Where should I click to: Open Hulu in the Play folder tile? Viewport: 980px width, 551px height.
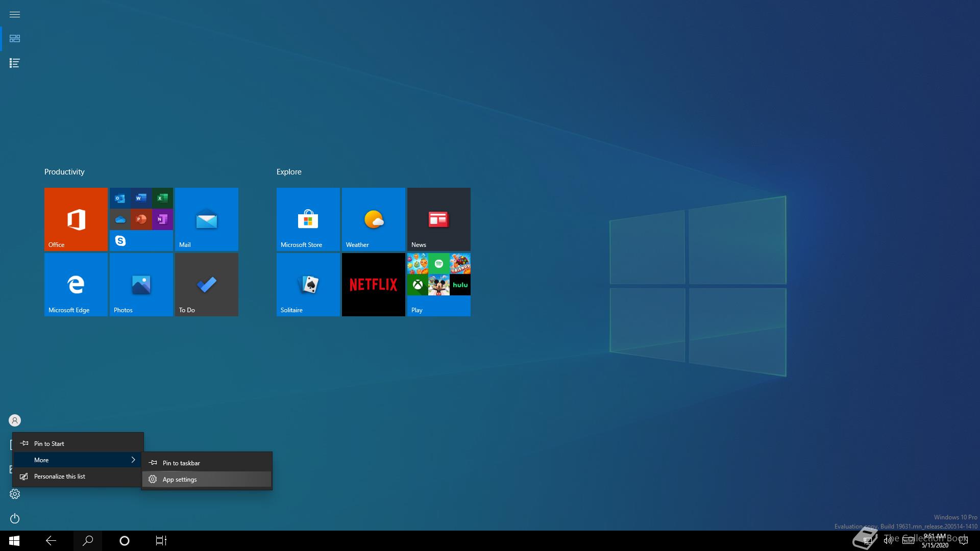[x=460, y=285]
